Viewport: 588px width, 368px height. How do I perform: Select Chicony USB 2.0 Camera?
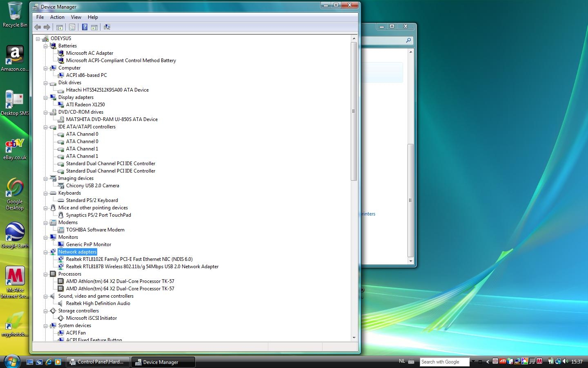click(x=93, y=186)
